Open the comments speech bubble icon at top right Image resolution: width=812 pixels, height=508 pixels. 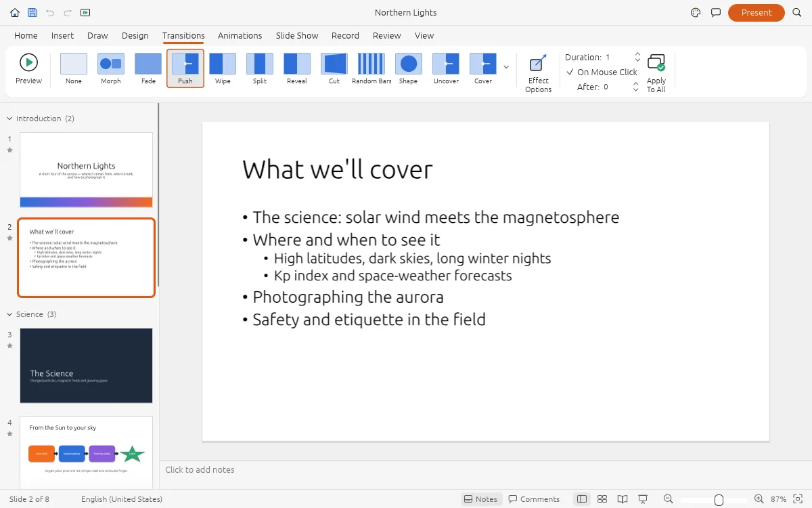click(716, 13)
